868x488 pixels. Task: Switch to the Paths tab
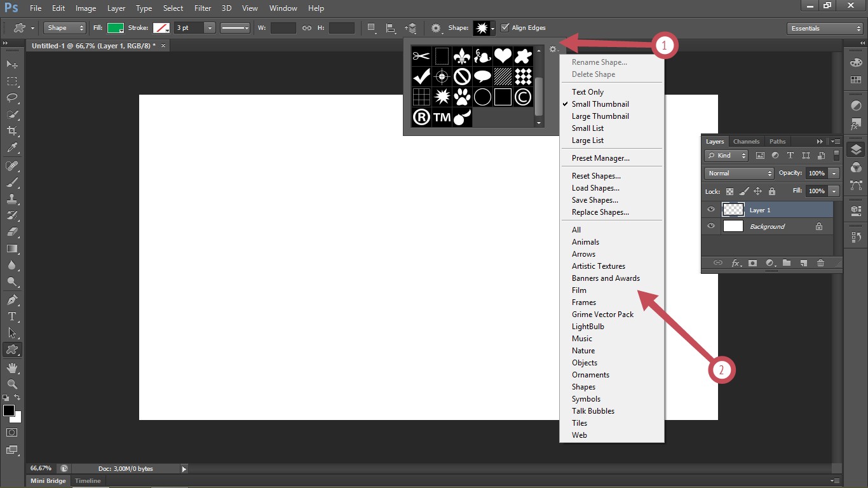pos(777,142)
